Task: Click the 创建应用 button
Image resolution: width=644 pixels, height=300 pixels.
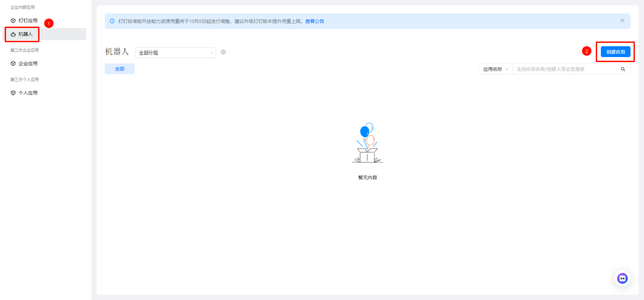Action: pyautogui.click(x=615, y=51)
